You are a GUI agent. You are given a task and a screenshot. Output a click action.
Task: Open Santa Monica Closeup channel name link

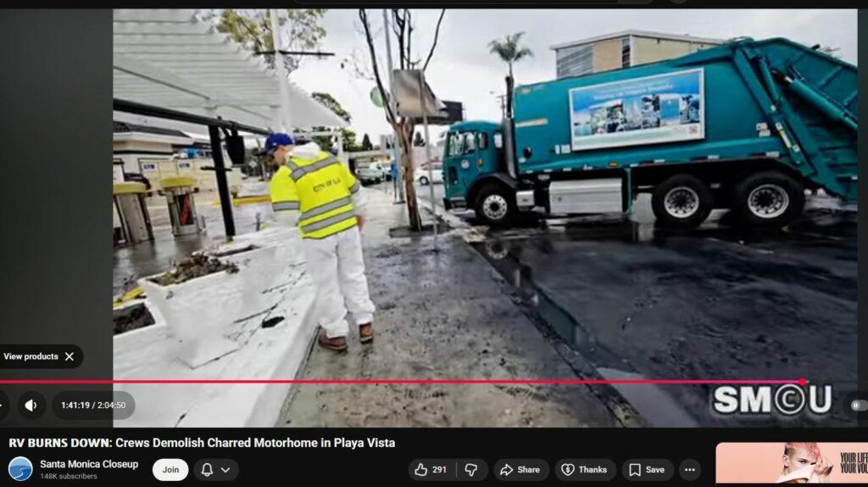point(89,464)
